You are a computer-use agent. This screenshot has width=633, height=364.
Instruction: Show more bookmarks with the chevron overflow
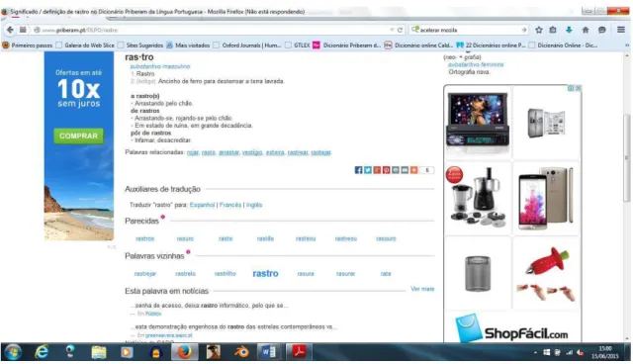click(627, 45)
